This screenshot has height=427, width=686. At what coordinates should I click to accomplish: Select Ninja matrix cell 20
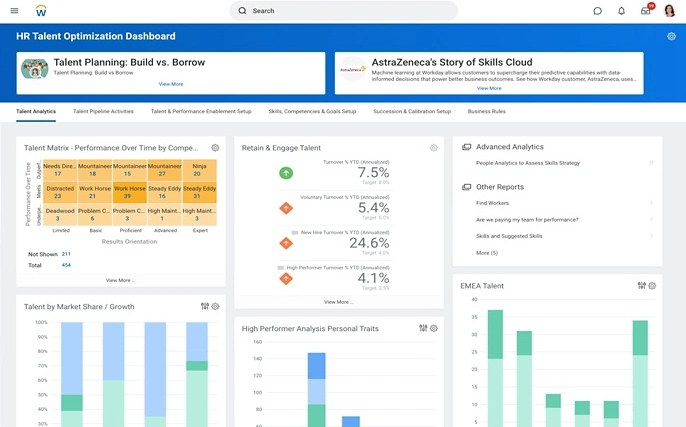[199, 170]
